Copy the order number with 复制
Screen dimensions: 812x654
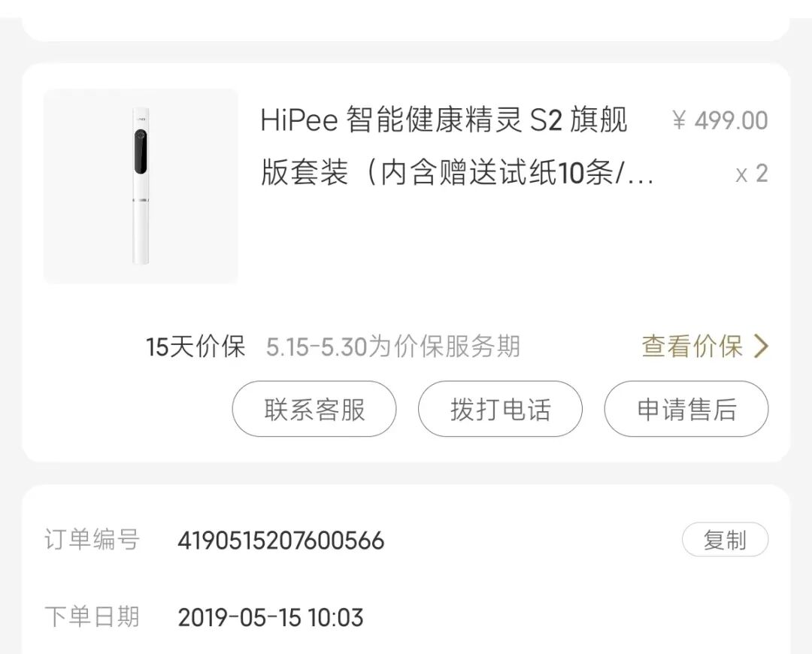click(725, 540)
